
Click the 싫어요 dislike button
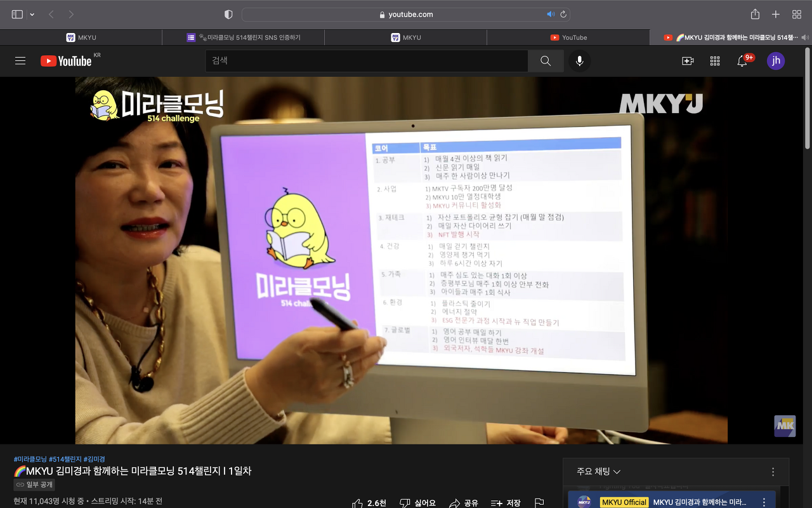click(x=417, y=503)
